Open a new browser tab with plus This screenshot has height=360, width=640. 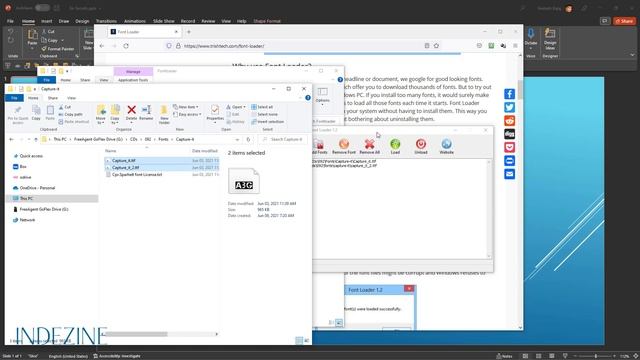coord(189,32)
